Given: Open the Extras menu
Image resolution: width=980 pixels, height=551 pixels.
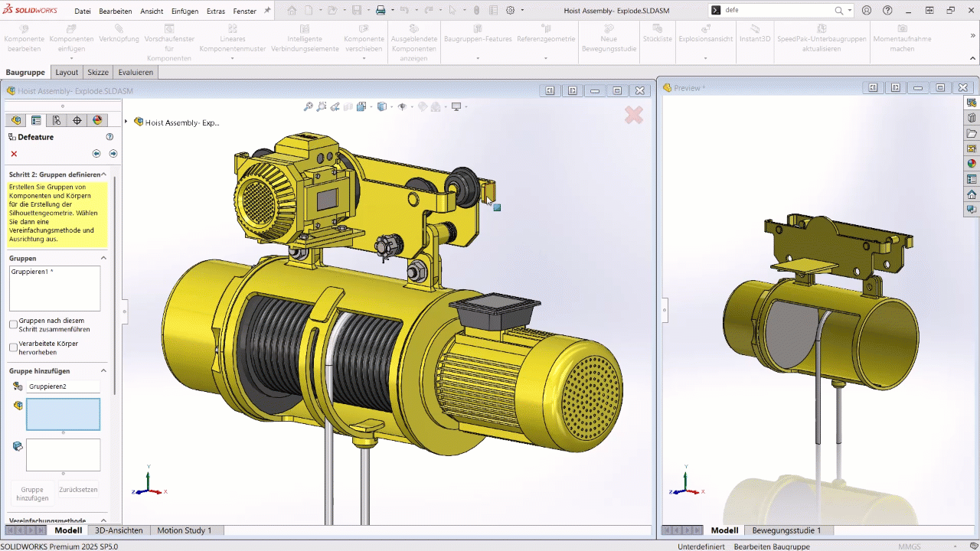Looking at the screenshot, I should tap(215, 11).
